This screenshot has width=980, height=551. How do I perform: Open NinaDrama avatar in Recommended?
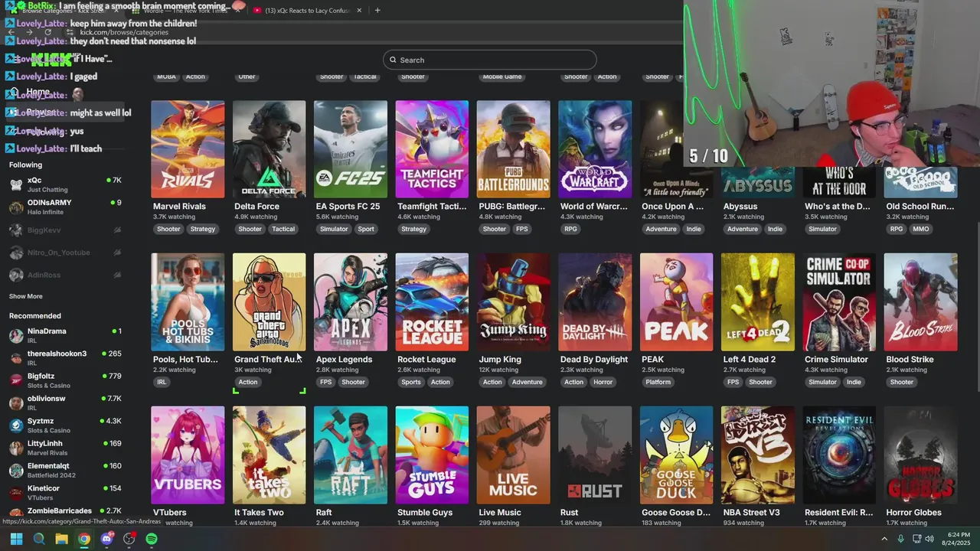tap(16, 336)
